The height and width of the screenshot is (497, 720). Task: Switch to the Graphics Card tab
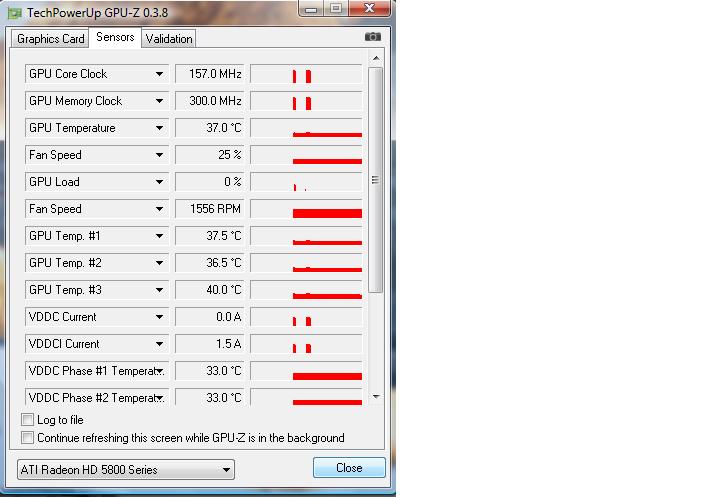[x=51, y=39]
